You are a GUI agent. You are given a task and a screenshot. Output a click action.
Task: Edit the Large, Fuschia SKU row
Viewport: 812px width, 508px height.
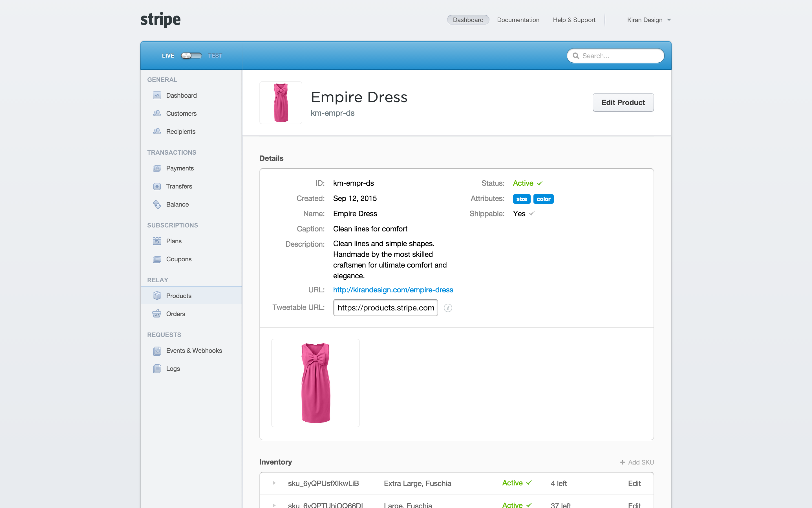[x=634, y=505]
